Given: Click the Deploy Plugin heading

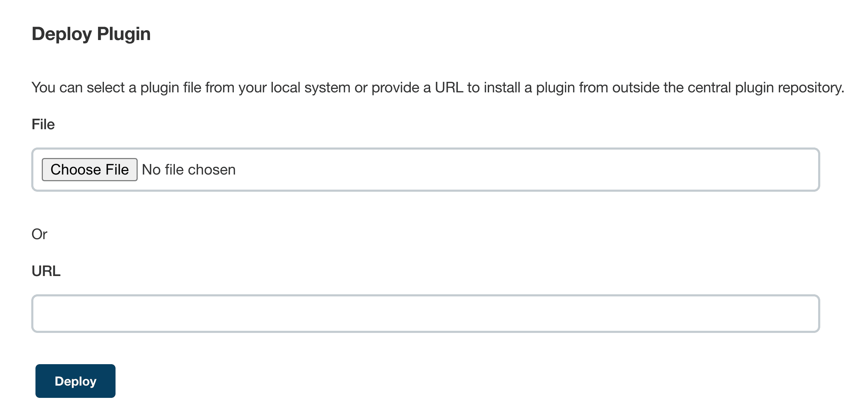Looking at the screenshot, I should coord(92,34).
